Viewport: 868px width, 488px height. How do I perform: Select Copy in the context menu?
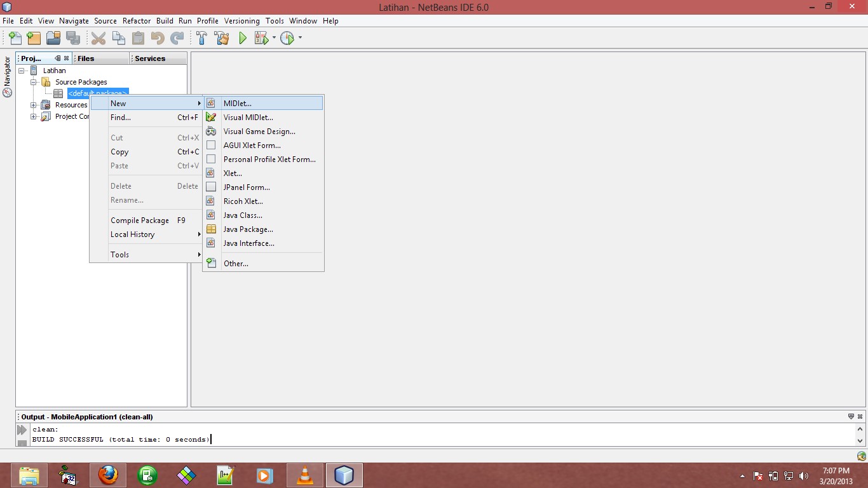(x=146, y=152)
